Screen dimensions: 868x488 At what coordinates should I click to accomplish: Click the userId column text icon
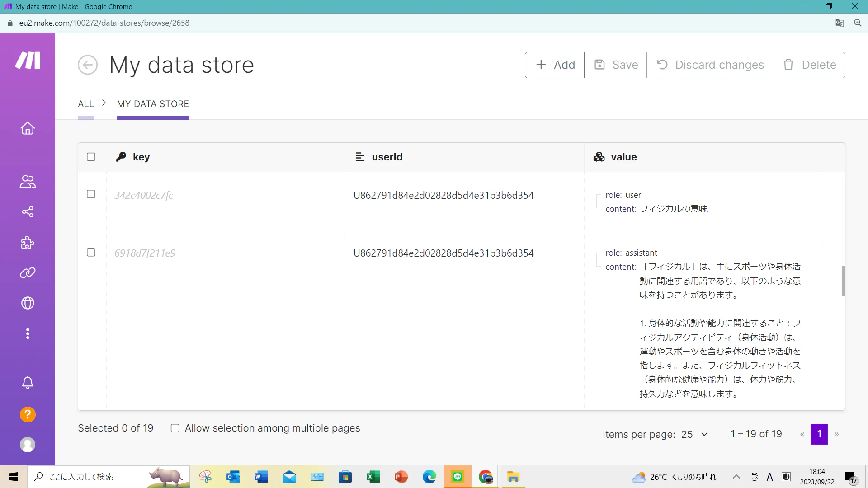[360, 157]
